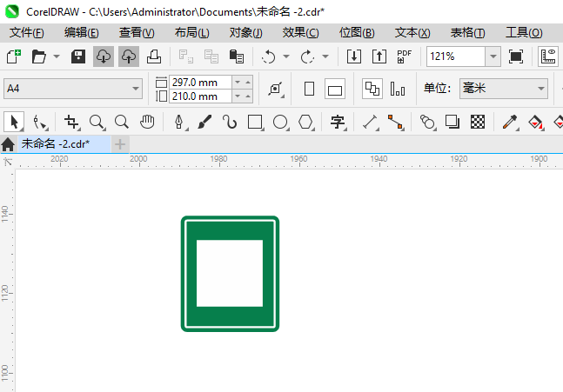Select the Transparency tool
The width and height of the screenshot is (563, 392).
[x=478, y=122]
